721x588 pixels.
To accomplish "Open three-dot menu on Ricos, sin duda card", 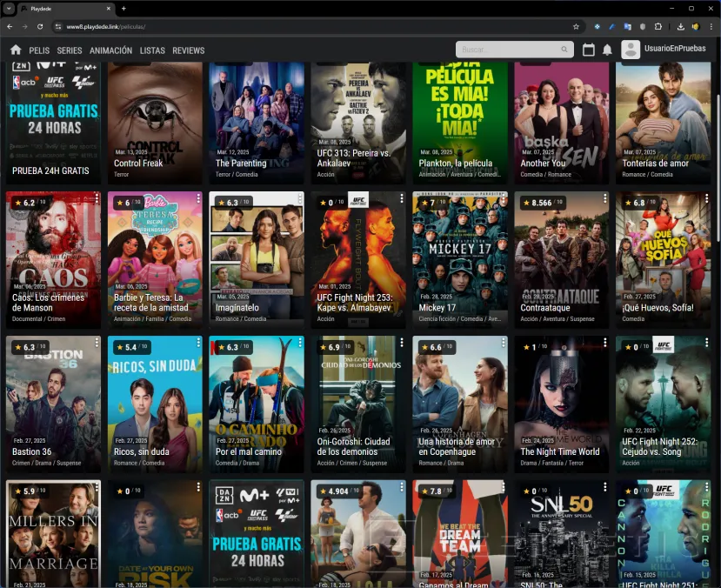I will click(x=198, y=343).
